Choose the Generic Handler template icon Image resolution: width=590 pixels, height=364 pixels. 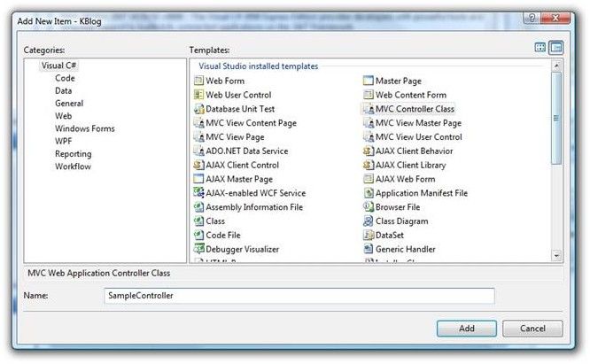click(x=369, y=249)
